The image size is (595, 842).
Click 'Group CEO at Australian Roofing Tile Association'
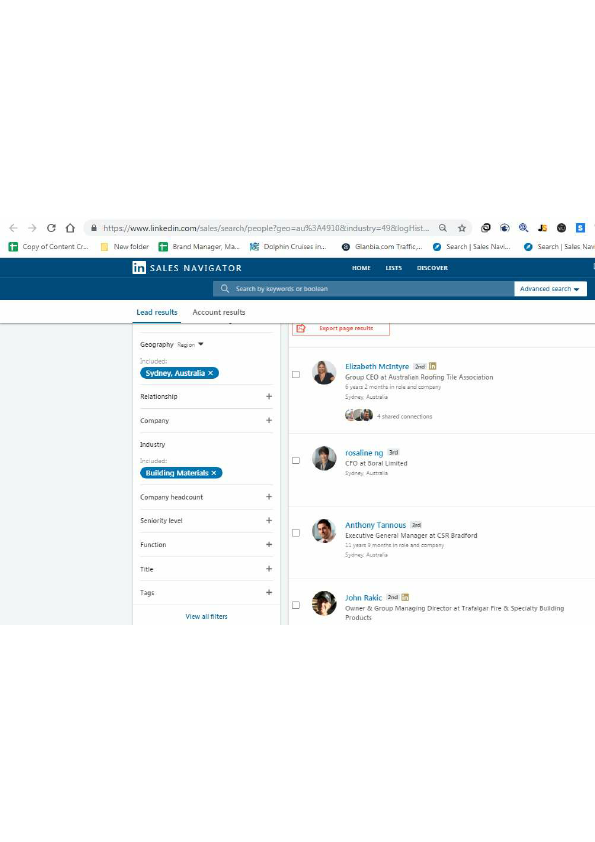point(419,377)
